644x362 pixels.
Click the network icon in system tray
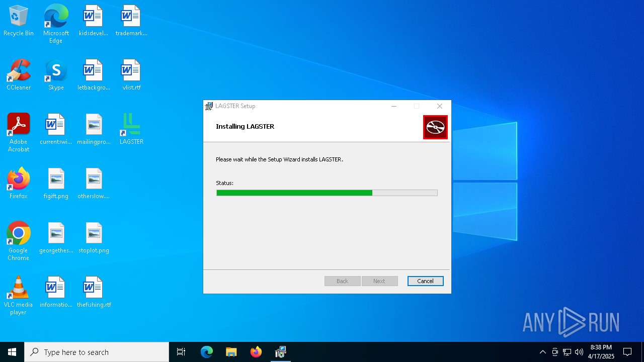(x=567, y=352)
